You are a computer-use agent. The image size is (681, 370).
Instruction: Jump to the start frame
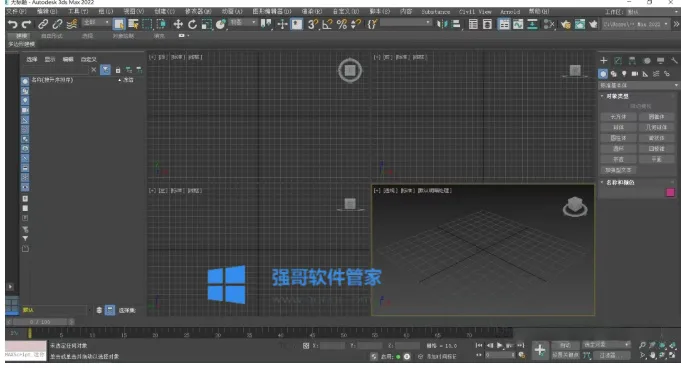coord(479,346)
